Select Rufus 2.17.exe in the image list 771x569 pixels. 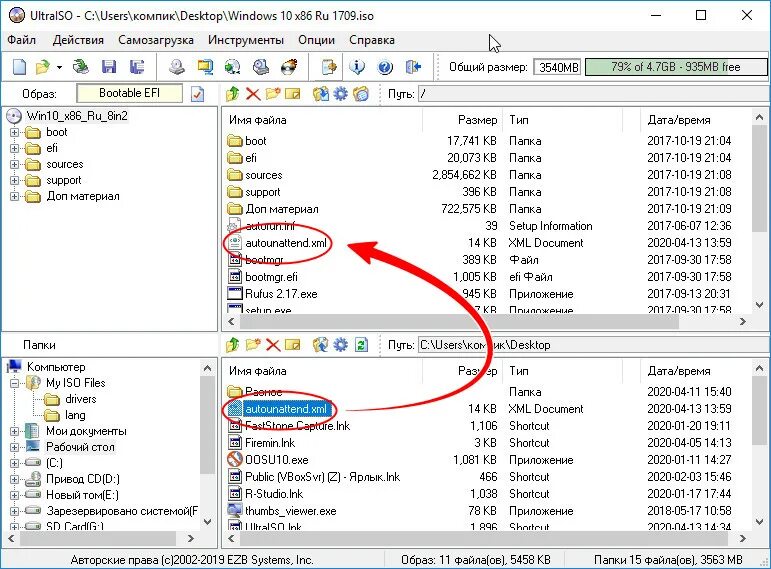tap(281, 294)
